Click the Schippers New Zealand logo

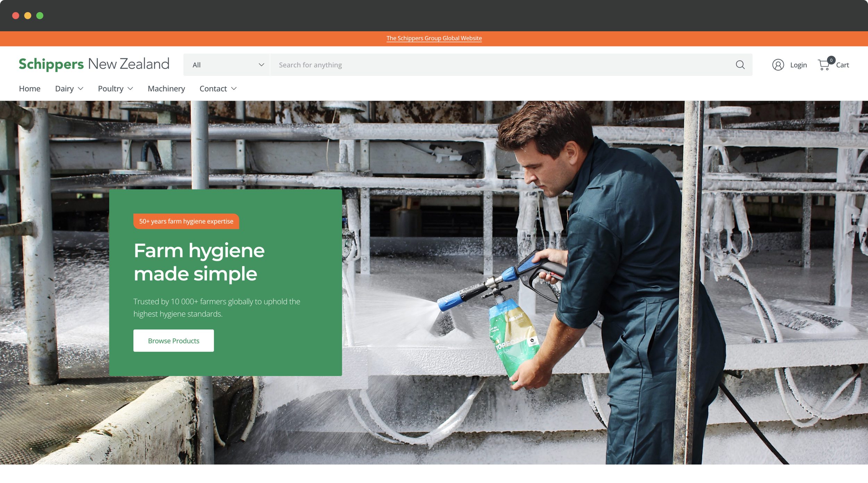click(x=94, y=64)
